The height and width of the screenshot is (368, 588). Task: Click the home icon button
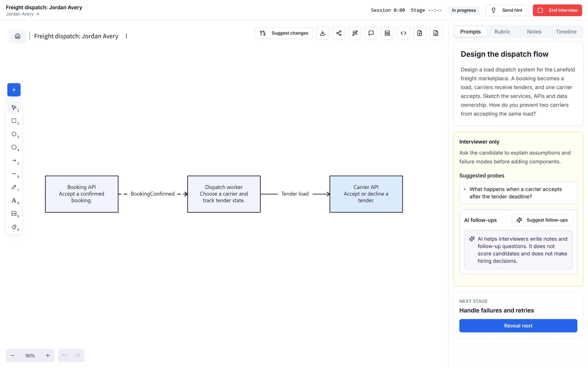click(18, 36)
